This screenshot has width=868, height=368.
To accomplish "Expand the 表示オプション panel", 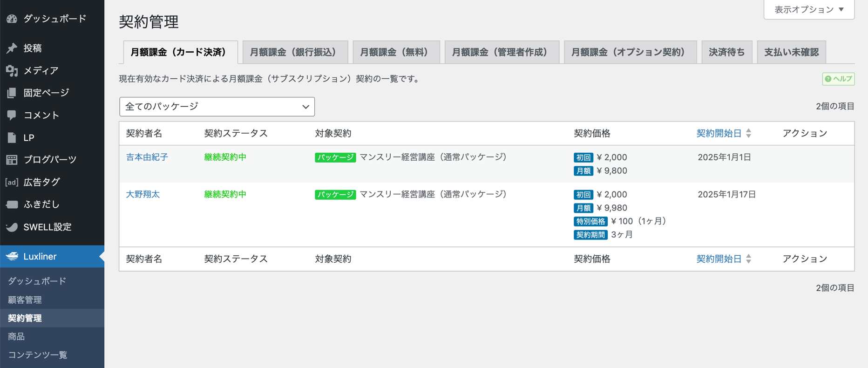I will [809, 9].
